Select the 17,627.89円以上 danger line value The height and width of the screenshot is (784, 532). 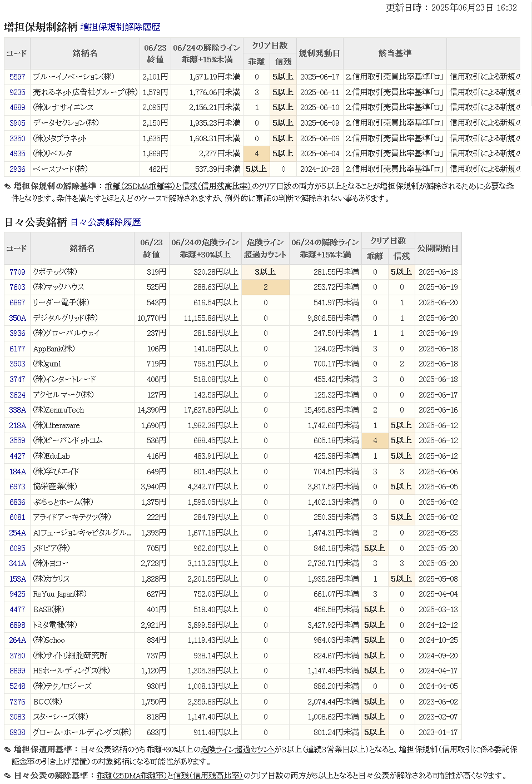211,410
